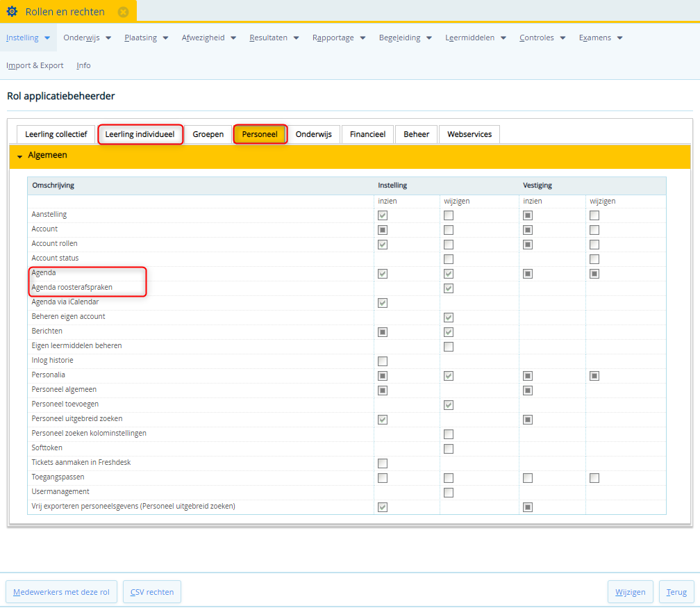This screenshot has width=700, height=608.
Task: Toggle Personeel toevoegen wijzigen checkbox
Action: (x=449, y=405)
